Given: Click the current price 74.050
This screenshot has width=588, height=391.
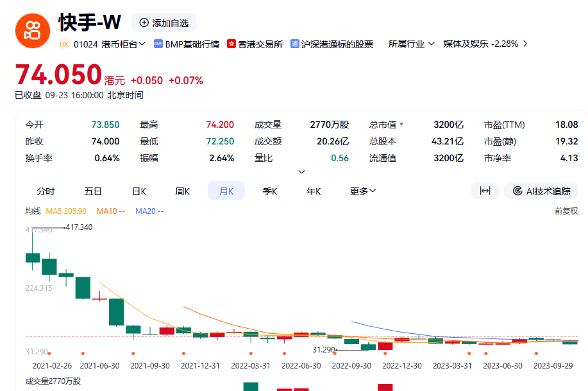Looking at the screenshot, I should (58, 74).
